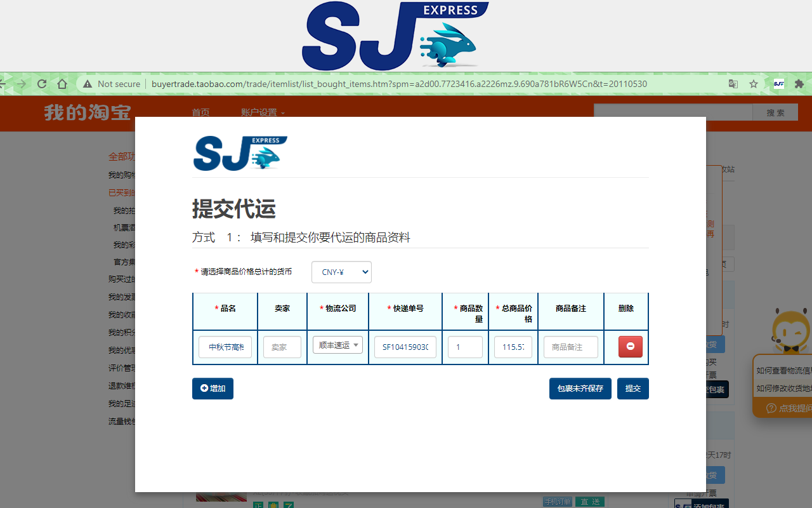Click the 提交代运 heading

point(234,209)
